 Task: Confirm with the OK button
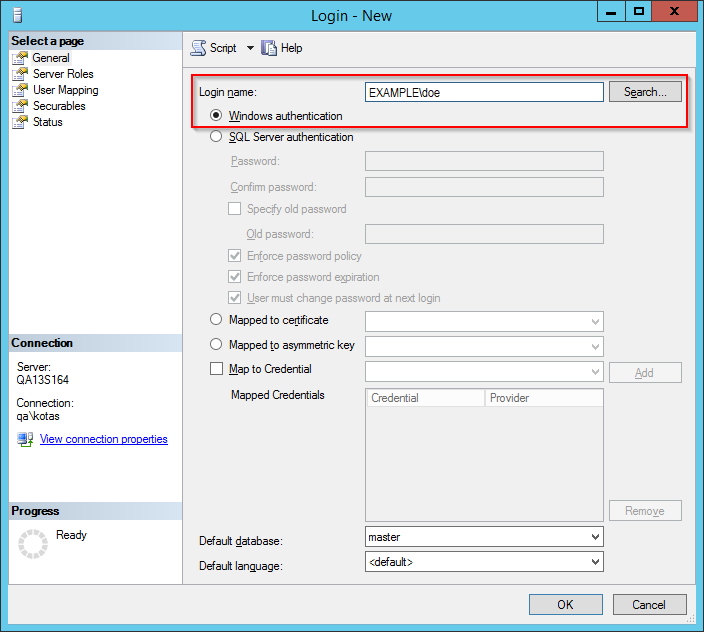[x=565, y=604]
